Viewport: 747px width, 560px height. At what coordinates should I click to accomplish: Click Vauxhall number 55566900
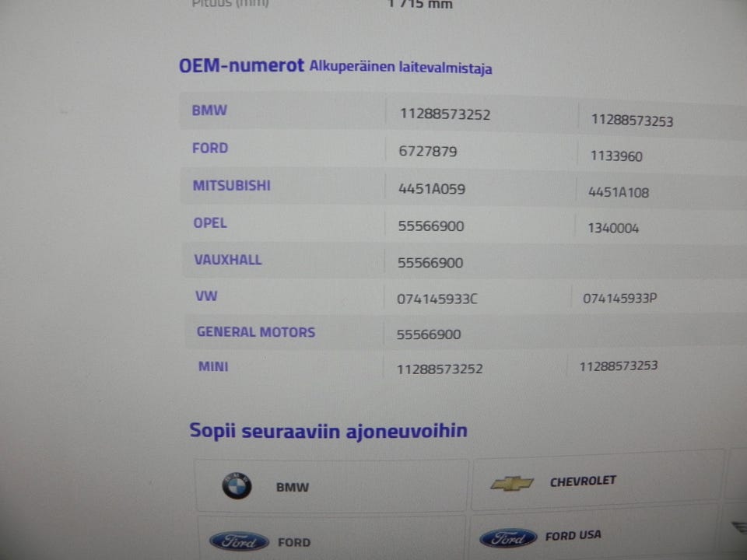430,263
